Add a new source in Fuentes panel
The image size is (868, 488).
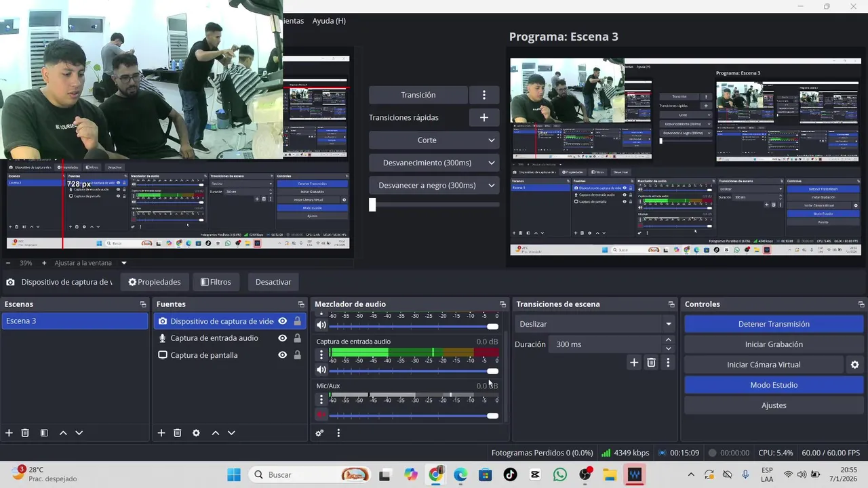pos(161,433)
